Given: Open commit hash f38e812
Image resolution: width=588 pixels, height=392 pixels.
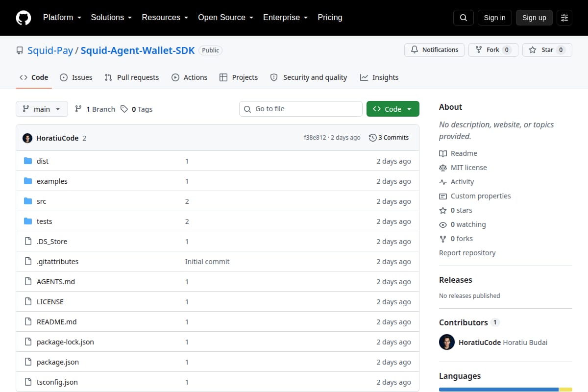Looking at the screenshot, I should click(315, 138).
